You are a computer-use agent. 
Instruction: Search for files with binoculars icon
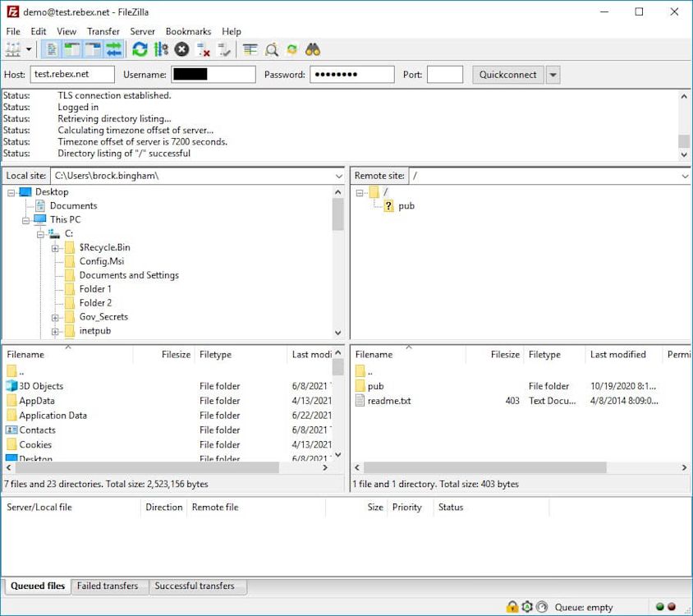pyautogui.click(x=313, y=49)
